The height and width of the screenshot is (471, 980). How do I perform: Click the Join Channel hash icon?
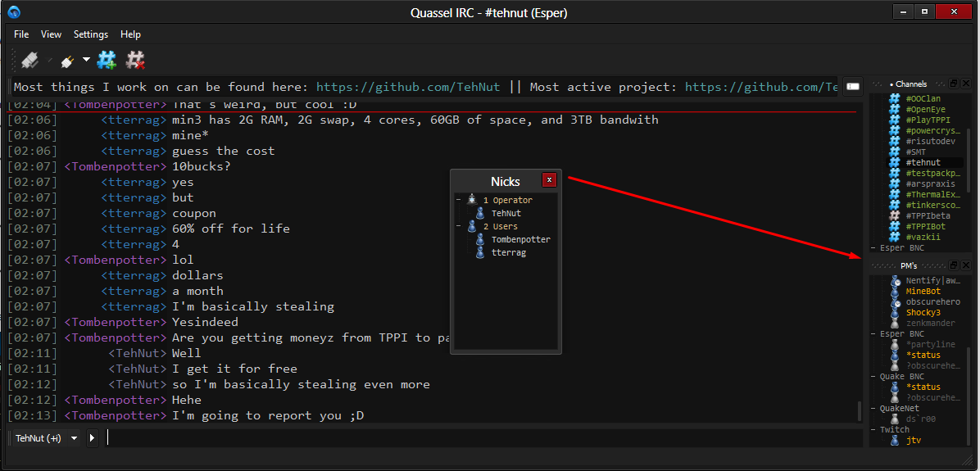107,61
